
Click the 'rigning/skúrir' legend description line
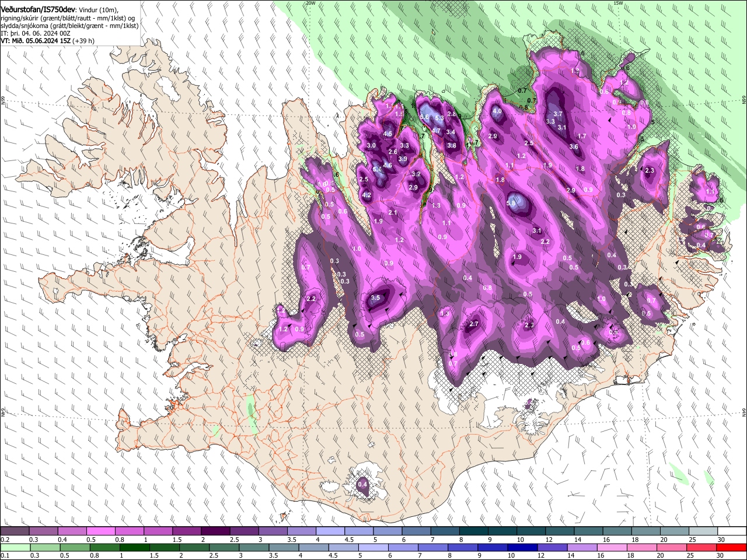pos(68,18)
